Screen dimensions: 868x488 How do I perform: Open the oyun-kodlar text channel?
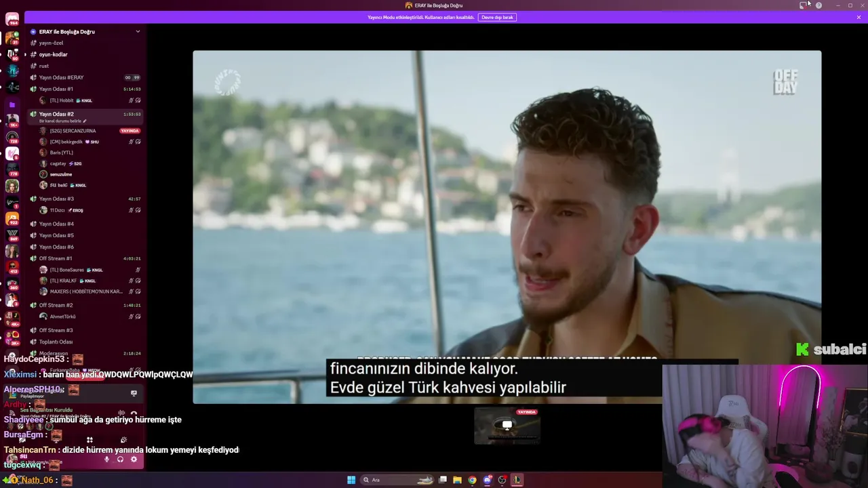pos(85,54)
